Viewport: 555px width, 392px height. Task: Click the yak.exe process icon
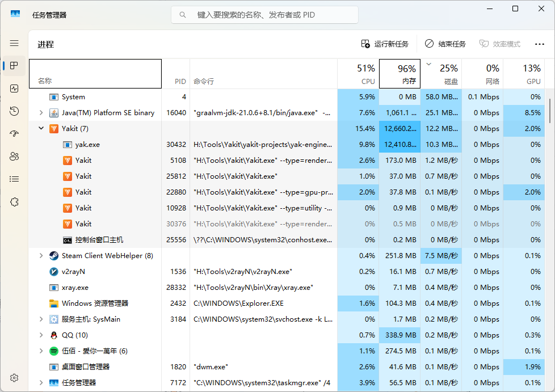pyautogui.click(x=68, y=145)
